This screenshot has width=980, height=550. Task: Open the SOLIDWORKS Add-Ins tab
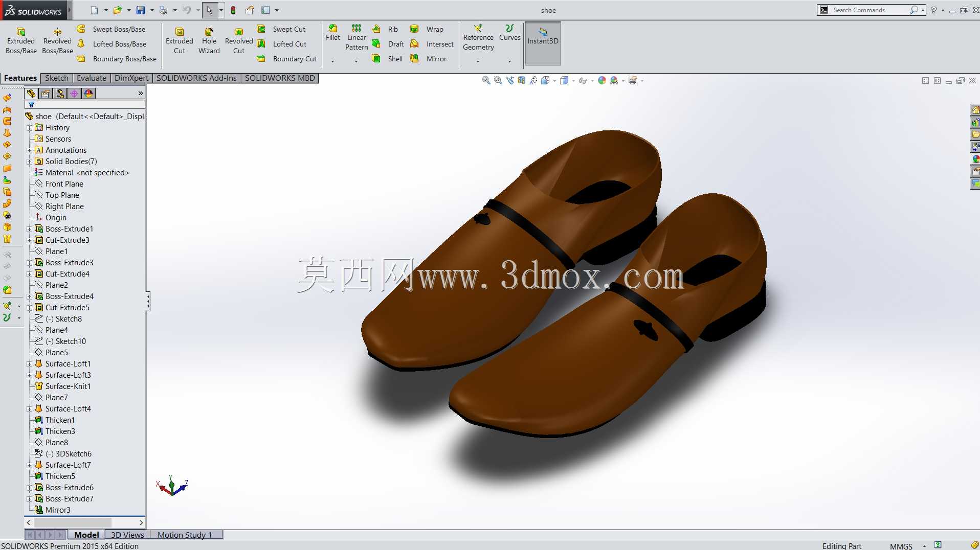coord(196,78)
